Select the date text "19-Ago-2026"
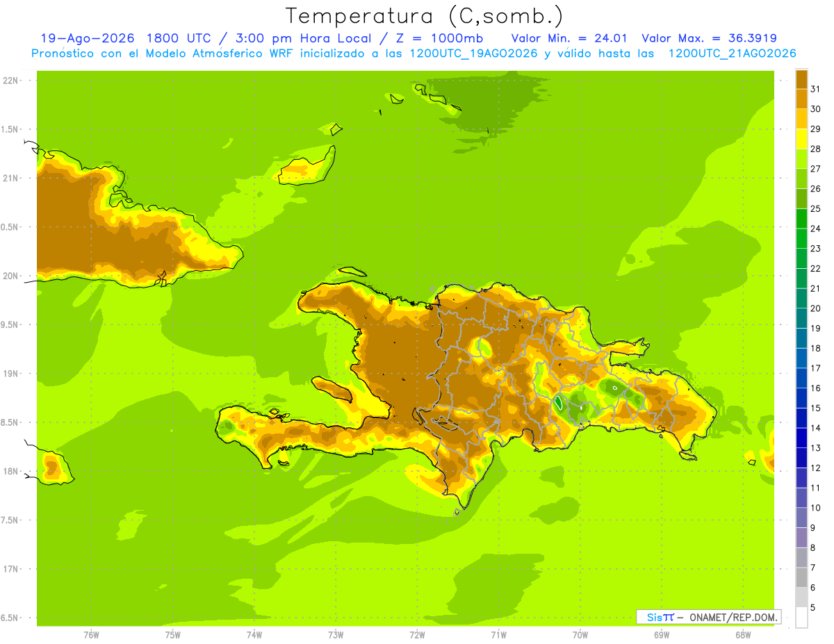 coord(88,38)
